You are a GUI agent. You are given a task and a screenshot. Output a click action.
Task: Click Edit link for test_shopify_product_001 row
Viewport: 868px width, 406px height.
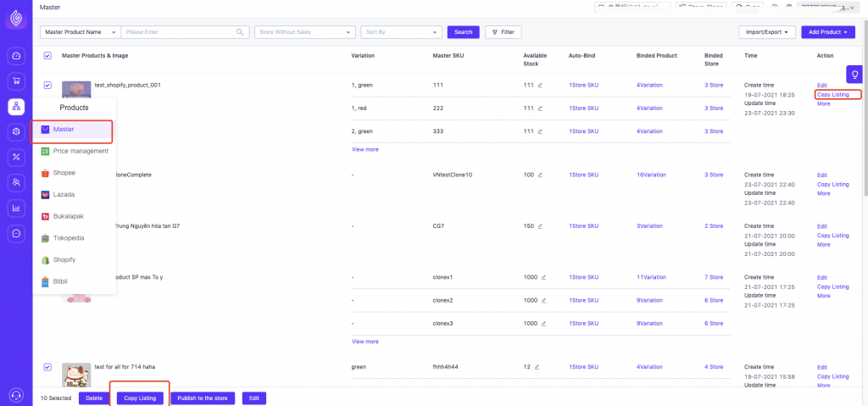821,86
